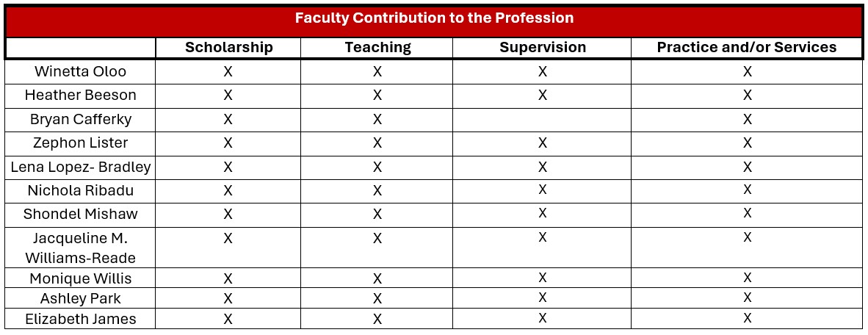Select the Monique Willis name cell
This screenshot has width=868, height=335.
(x=81, y=279)
